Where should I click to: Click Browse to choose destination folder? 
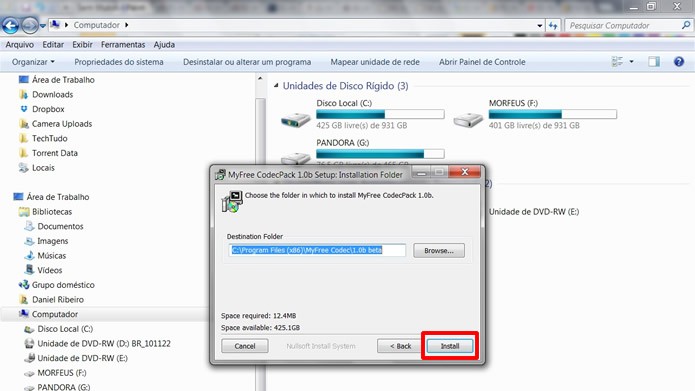pyautogui.click(x=439, y=250)
